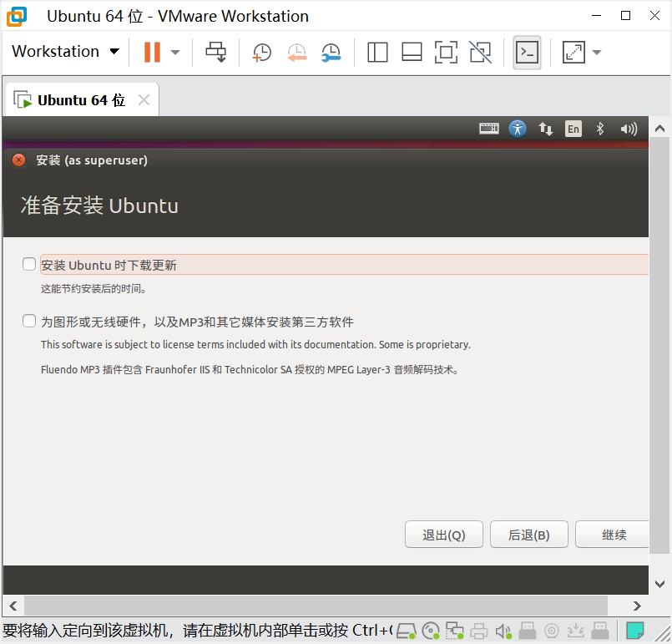Click the stretch guest display icon
The height and width of the screenshot is (644, 672).
pyautogui.click(x=573, y=53)
